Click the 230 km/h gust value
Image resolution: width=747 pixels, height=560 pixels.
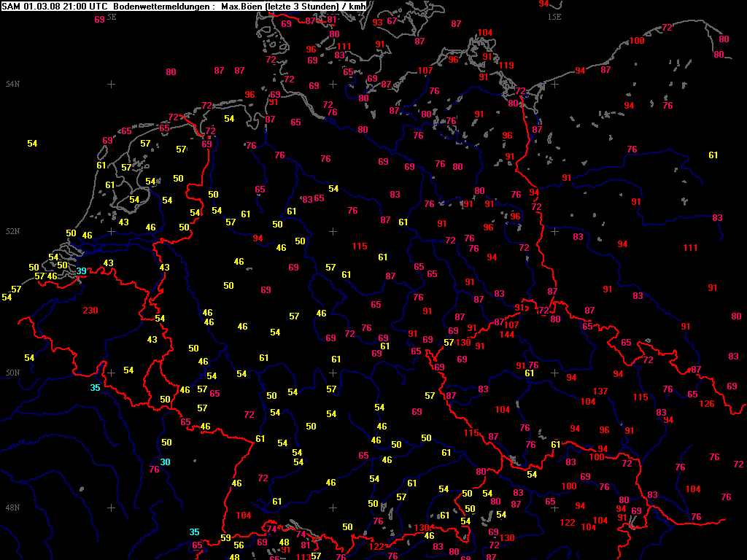pos(90,311)
